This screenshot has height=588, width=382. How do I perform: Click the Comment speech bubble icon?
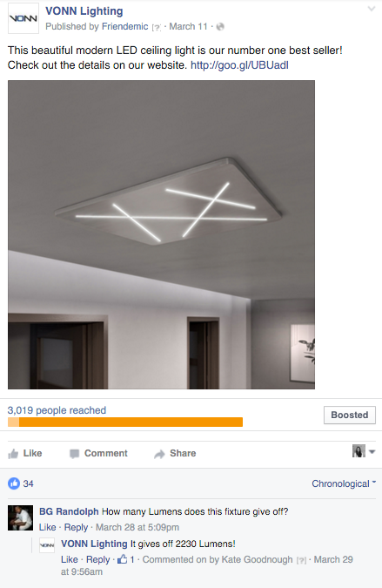pyautogui.click(x=75, y=454)
